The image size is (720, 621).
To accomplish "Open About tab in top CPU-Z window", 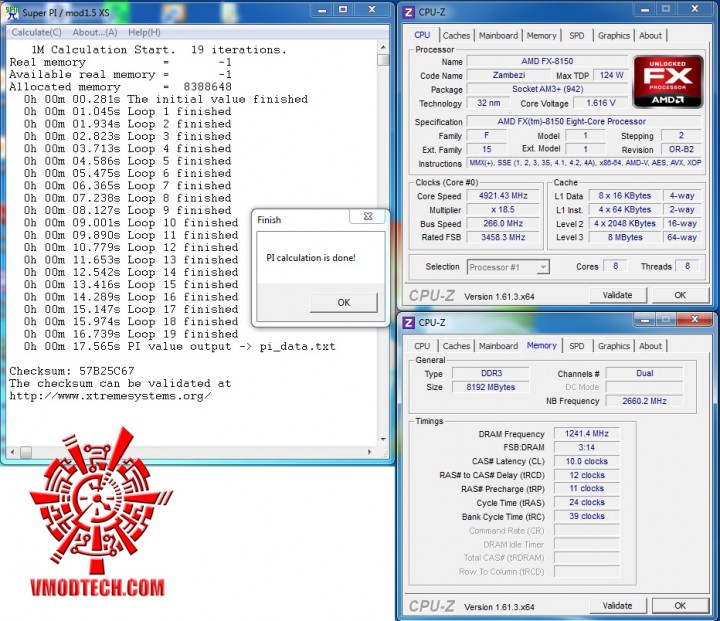I will pos(650,35).
